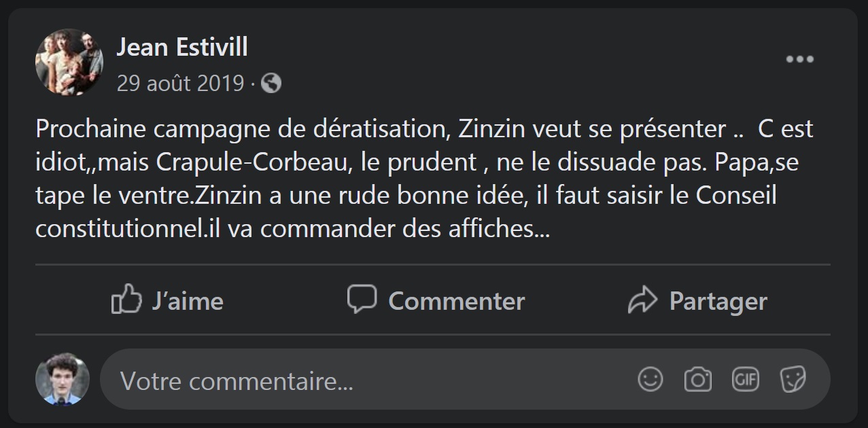868x428 pixels.
Task: Click the thumbs-up icon beside J'aime
Action: [126, 300]
